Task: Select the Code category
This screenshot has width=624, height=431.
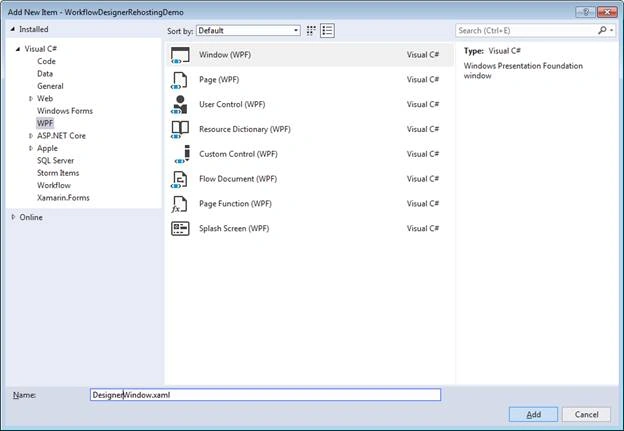Action: [x=46, y=61]
